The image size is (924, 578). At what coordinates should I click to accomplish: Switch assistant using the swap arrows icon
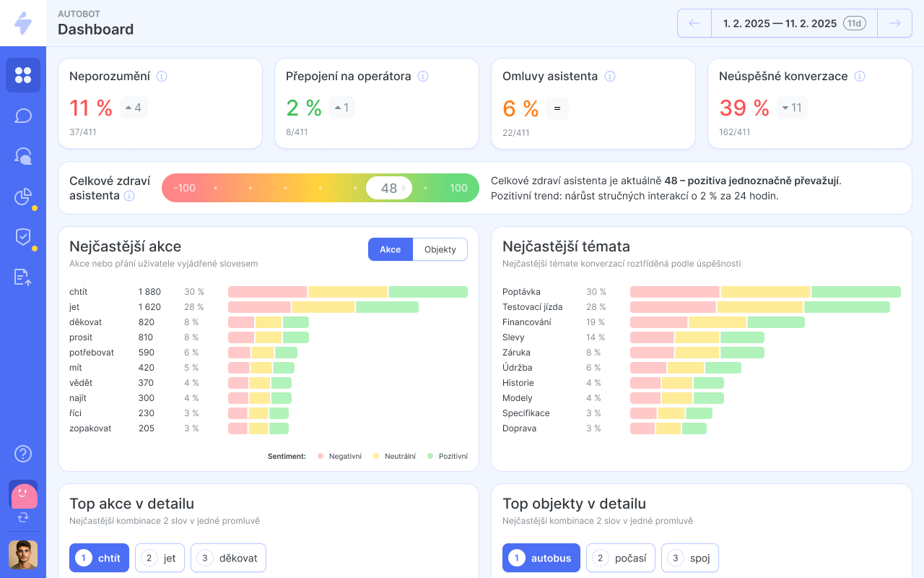point(23,517)
